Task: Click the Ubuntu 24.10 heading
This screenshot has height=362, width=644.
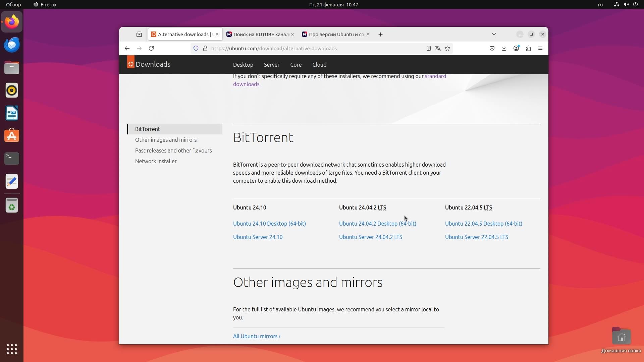Action: point(250,207)
